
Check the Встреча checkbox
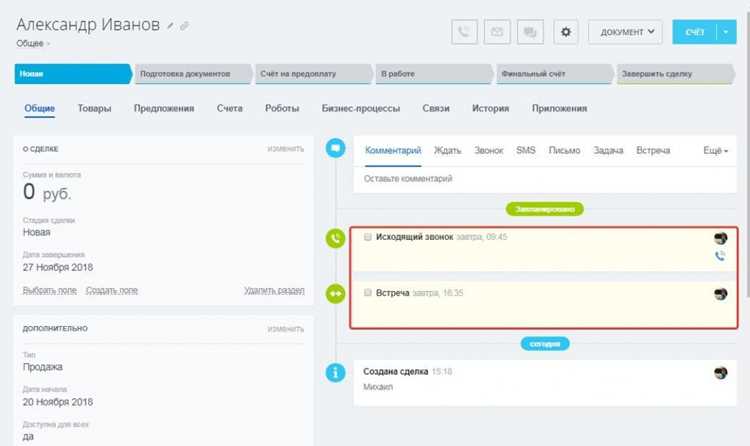tap(367, 292)
